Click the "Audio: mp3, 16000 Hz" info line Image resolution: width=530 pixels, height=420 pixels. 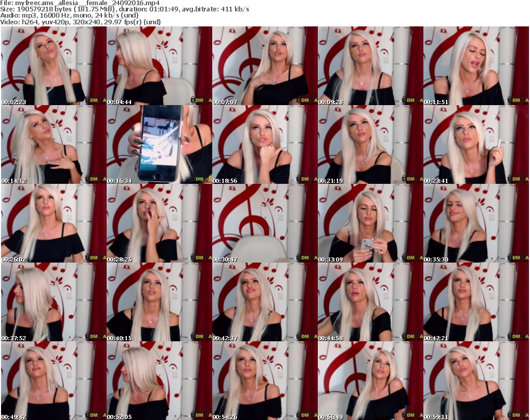[x=69, y=16]
